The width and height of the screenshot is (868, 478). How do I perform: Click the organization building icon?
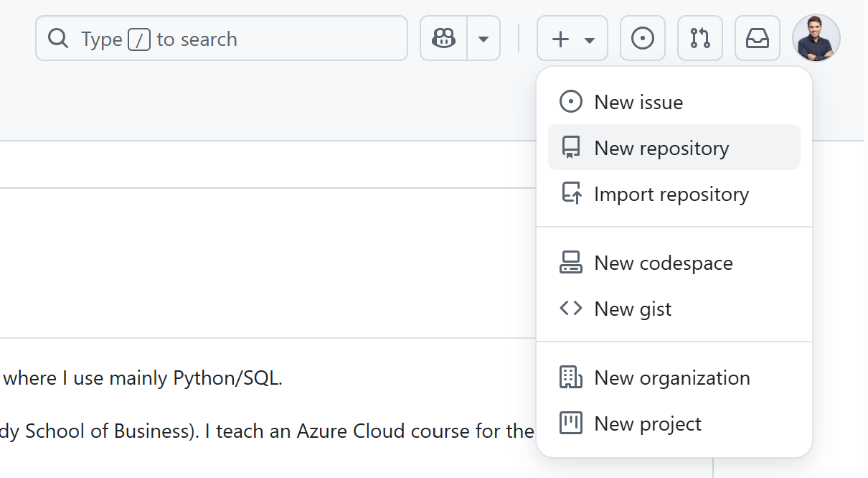click(571, 378)
